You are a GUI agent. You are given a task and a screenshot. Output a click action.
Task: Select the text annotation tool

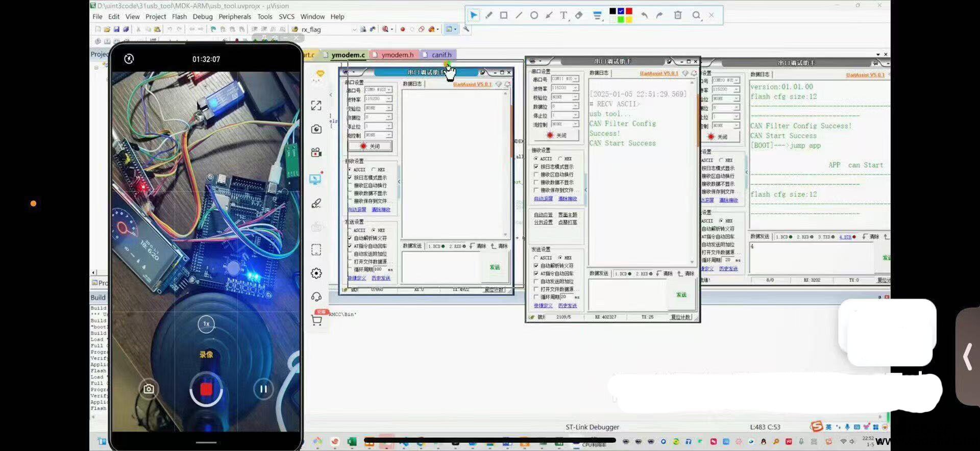coord(563,15)
